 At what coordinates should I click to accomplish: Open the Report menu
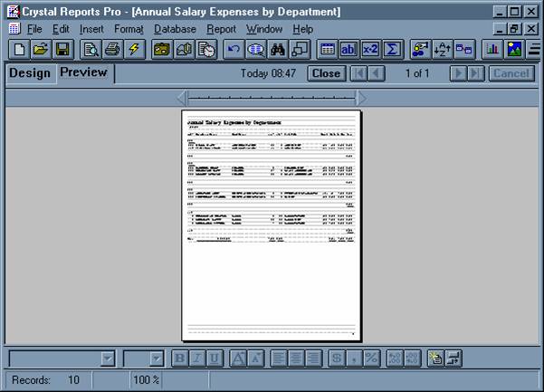(222, 29)
